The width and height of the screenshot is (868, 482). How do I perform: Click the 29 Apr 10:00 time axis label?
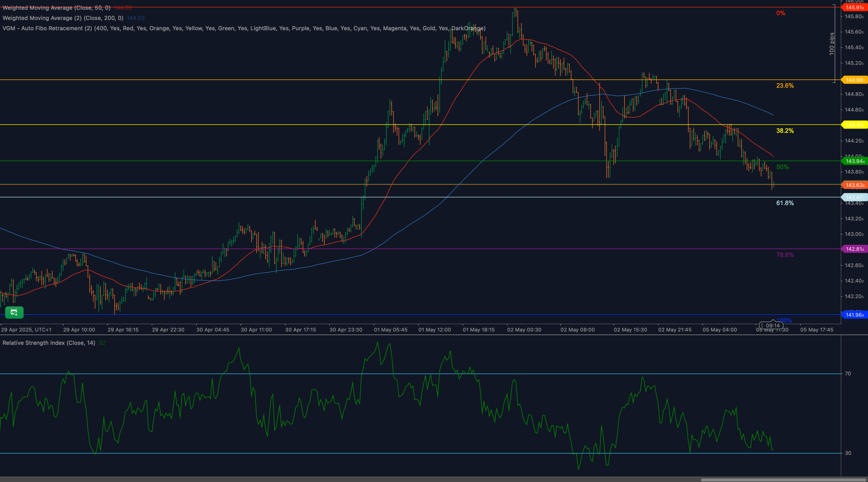(x=79, y=330)
